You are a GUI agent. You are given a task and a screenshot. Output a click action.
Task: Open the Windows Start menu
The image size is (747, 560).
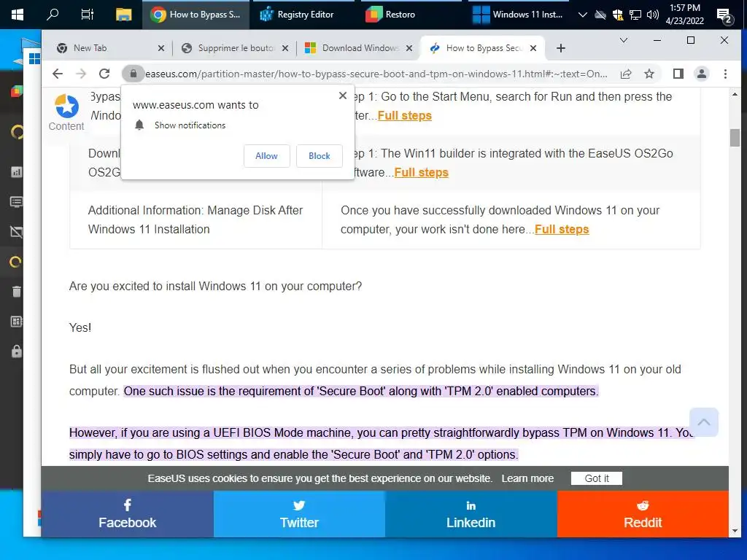click(18, 15)
